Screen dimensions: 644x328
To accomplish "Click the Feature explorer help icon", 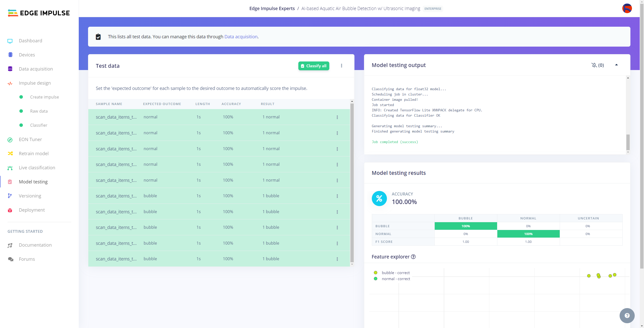I will pos(413,257).
